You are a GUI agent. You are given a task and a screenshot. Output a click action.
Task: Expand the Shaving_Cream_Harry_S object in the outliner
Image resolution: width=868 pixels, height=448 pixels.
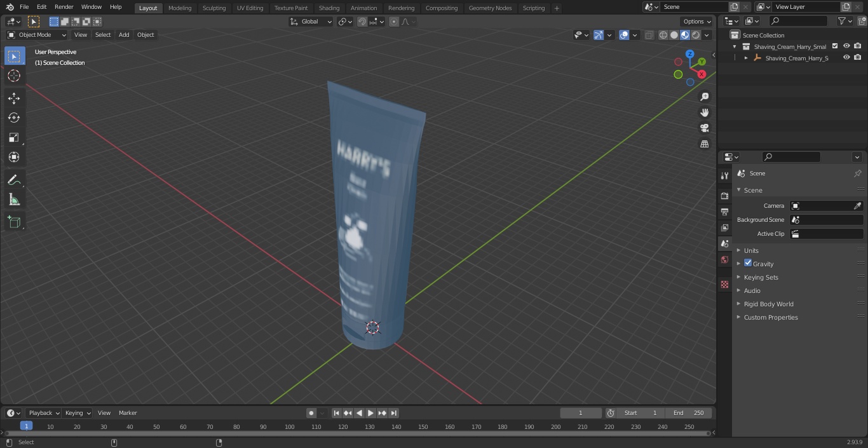coord(746,58)
